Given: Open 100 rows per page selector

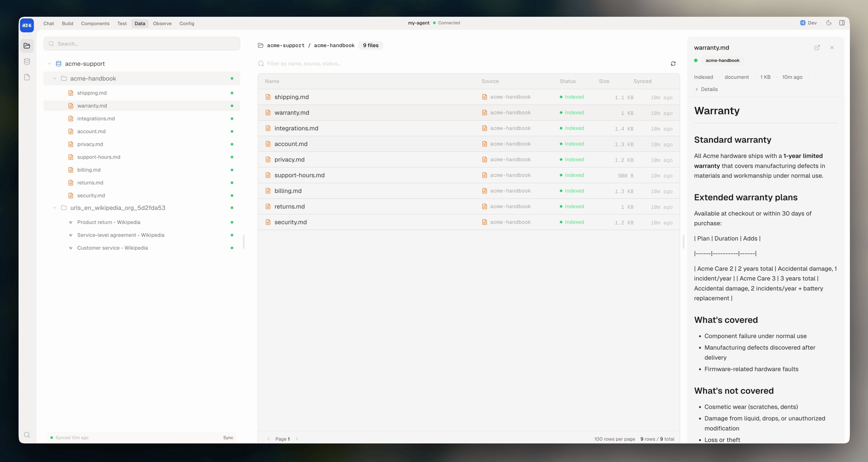Looking at the screenshot, I should [614, 439].
